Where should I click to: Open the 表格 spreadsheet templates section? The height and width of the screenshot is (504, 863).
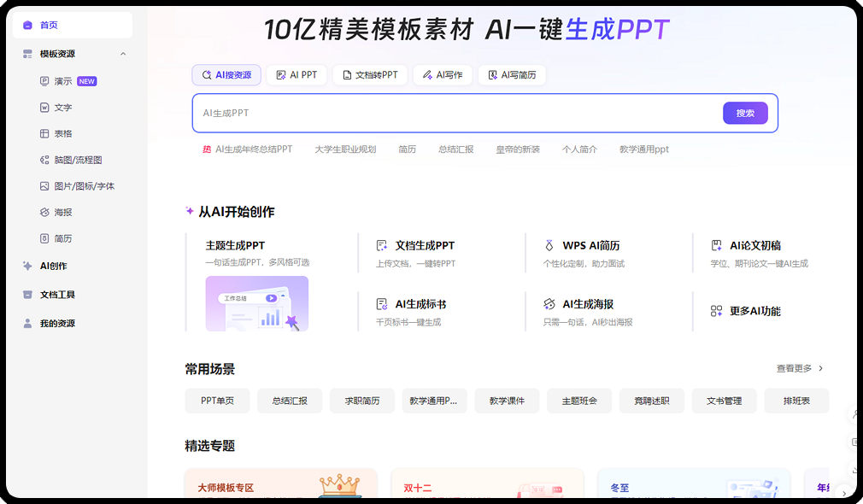(56, 133)
